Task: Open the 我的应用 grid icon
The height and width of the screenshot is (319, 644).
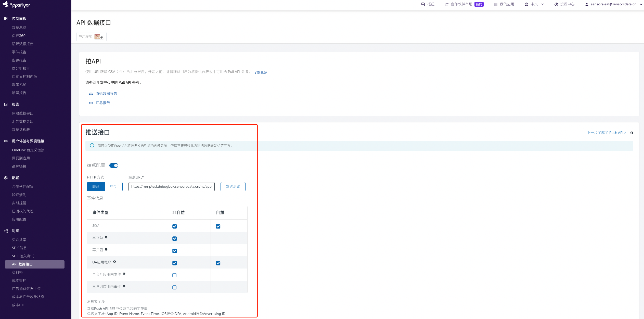Action: coord(496,4)
